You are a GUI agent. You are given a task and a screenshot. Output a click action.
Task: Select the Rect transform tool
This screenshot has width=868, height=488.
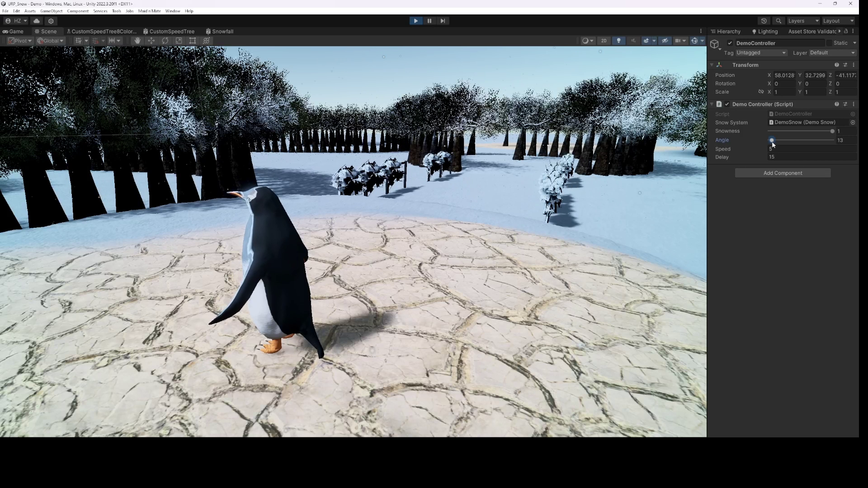coord(193,41)
